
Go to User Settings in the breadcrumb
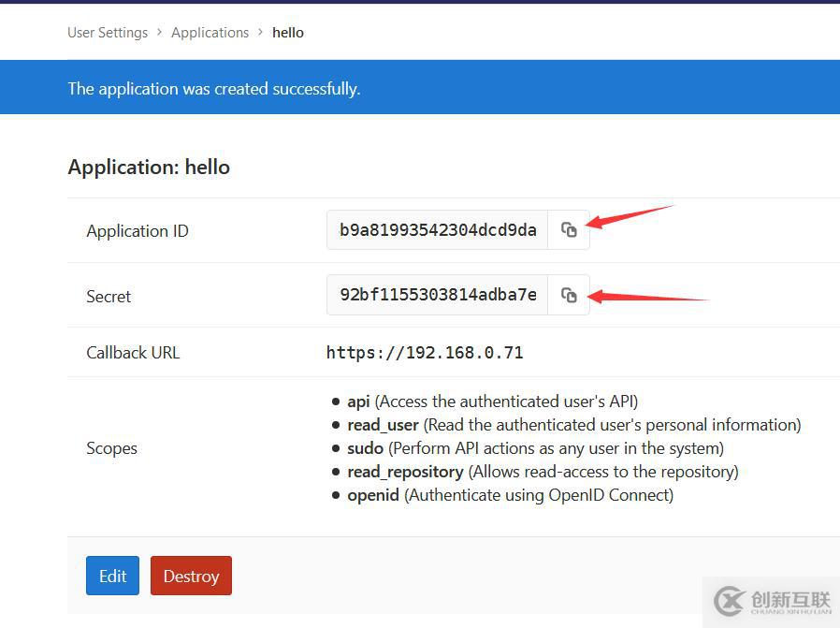(108, 33)
